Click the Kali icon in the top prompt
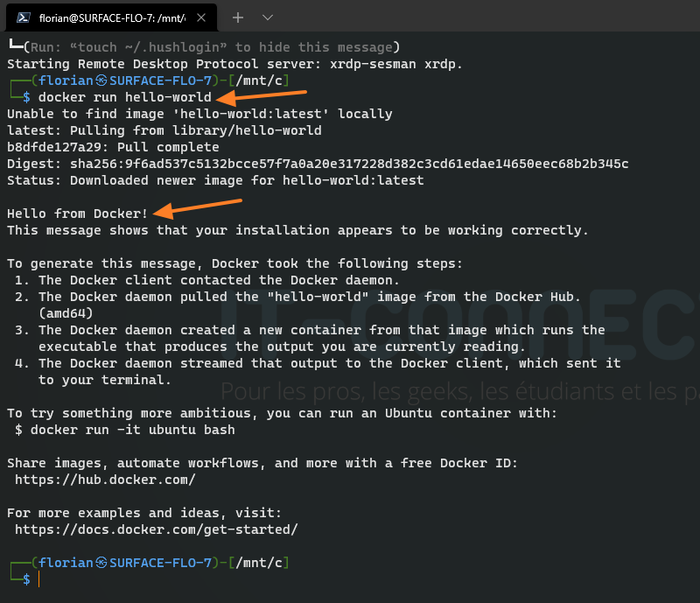 101,81
